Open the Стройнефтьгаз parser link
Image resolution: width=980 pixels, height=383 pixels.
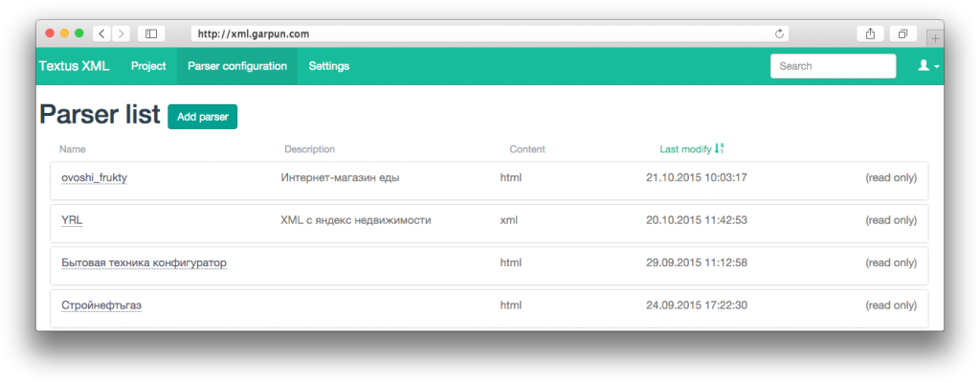click(x=101, y=305)
